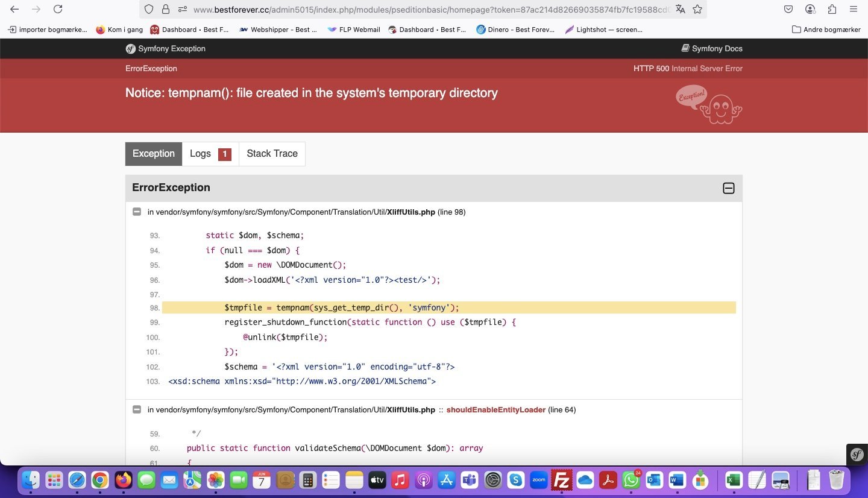The height and width of the screenshot is (498, 868).
Task: Open the extensions puzzle icon
Action: (x=832, y=9)
